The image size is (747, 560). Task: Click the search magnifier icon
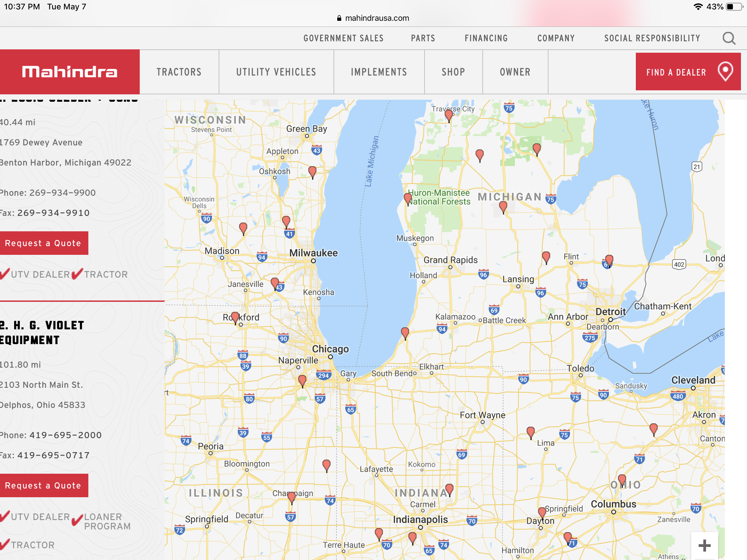pos(729,38)
